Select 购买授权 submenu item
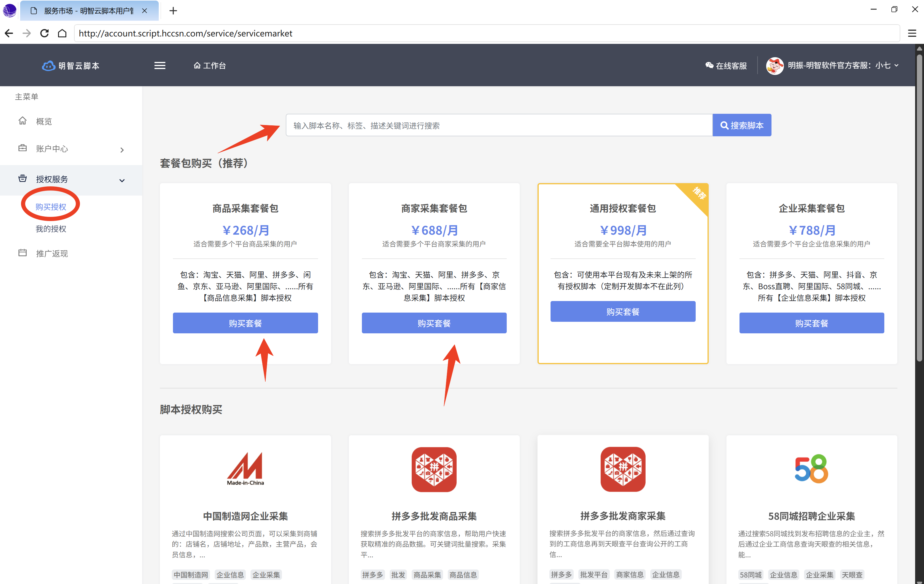The width and height of the screenshot is (924, 584). (51, 207)
